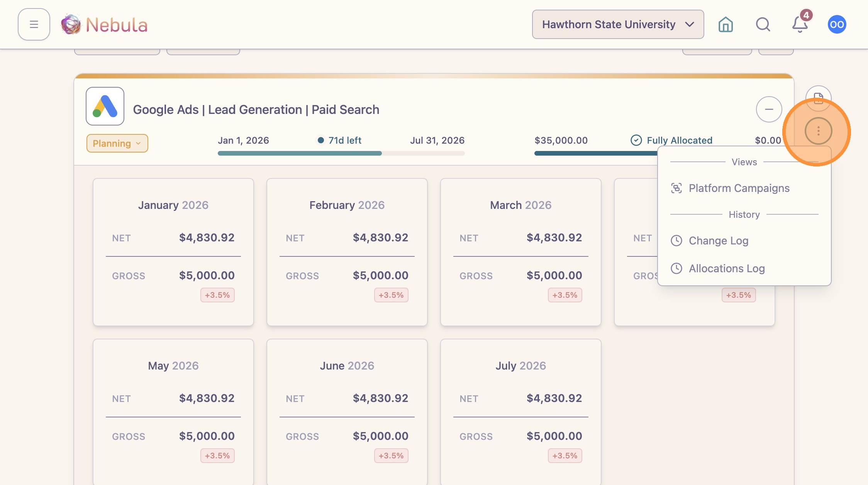
Task: Click February 2026 net amount $4,830.92
Action: (381, 237)
